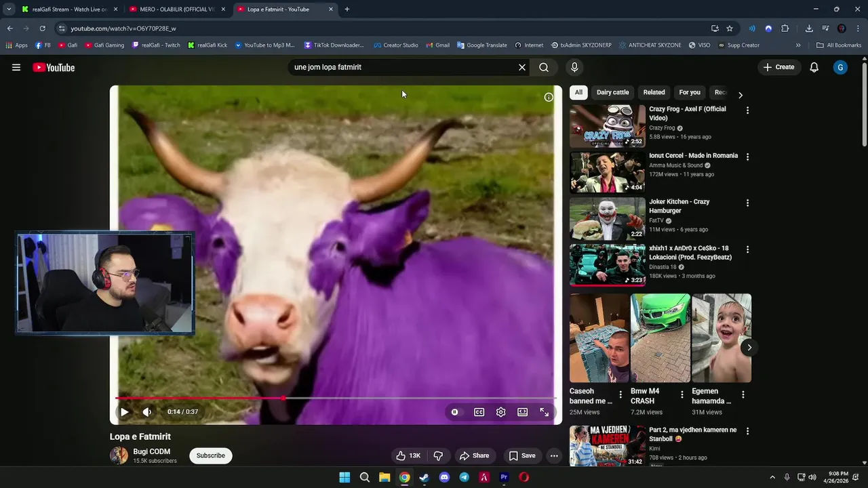This screenshot has height=488, width=868.
Task: Start voice search with the microphone
Action: pyautogui.click(x=574, y=67)
